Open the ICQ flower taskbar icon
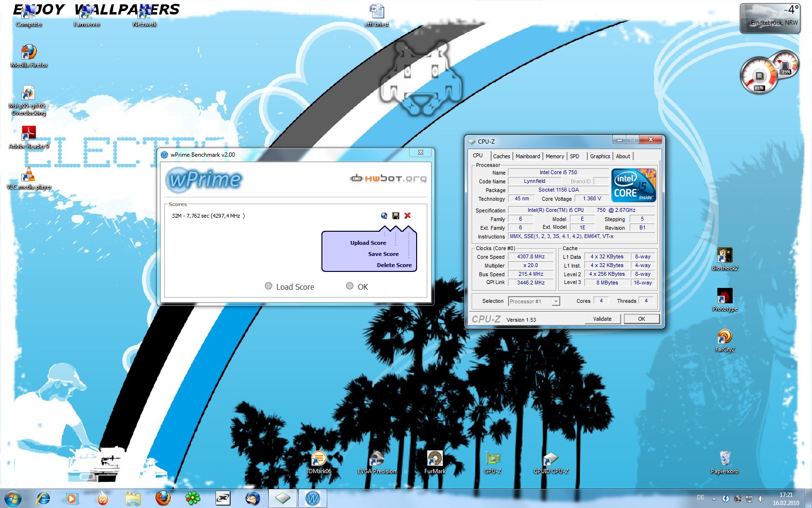Screen dimensions: 812x508 [193, 498]
